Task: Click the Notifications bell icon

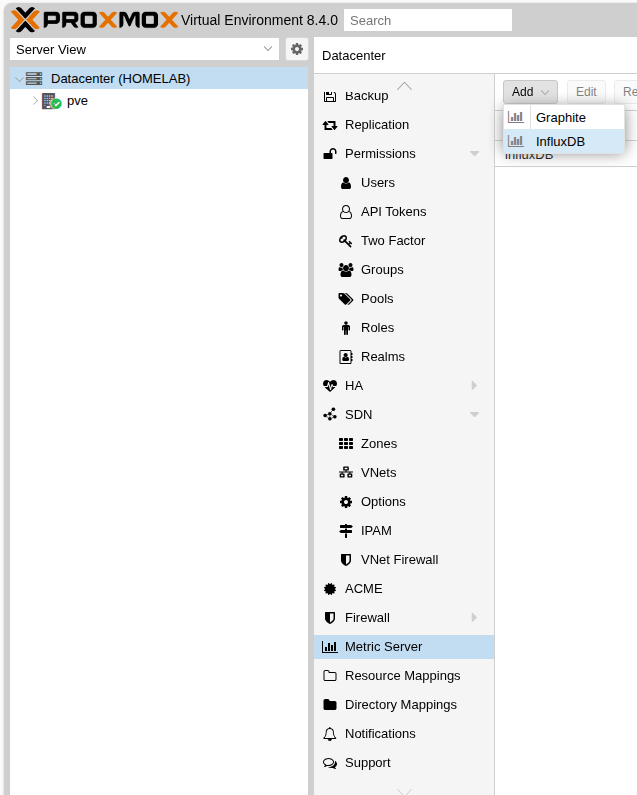Action: (330, 734)
